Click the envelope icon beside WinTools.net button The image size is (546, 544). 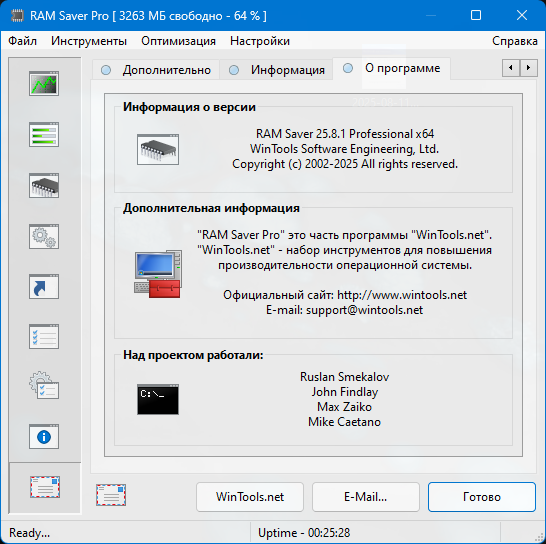pyautogui.click(x=111, y=495)
